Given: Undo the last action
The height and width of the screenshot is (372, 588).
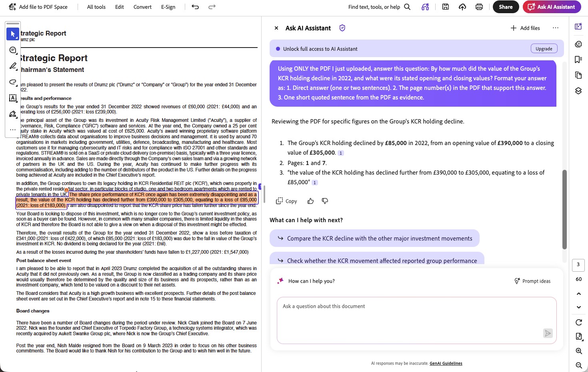Looking at the screenshot, I should click(195, 7).
